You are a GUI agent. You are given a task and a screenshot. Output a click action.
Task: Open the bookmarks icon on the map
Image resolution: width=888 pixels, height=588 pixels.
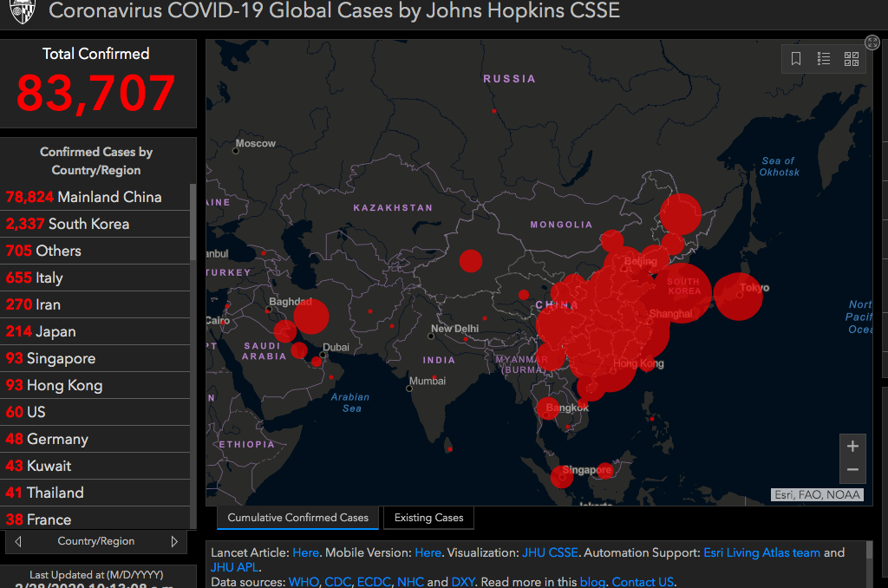796,59
